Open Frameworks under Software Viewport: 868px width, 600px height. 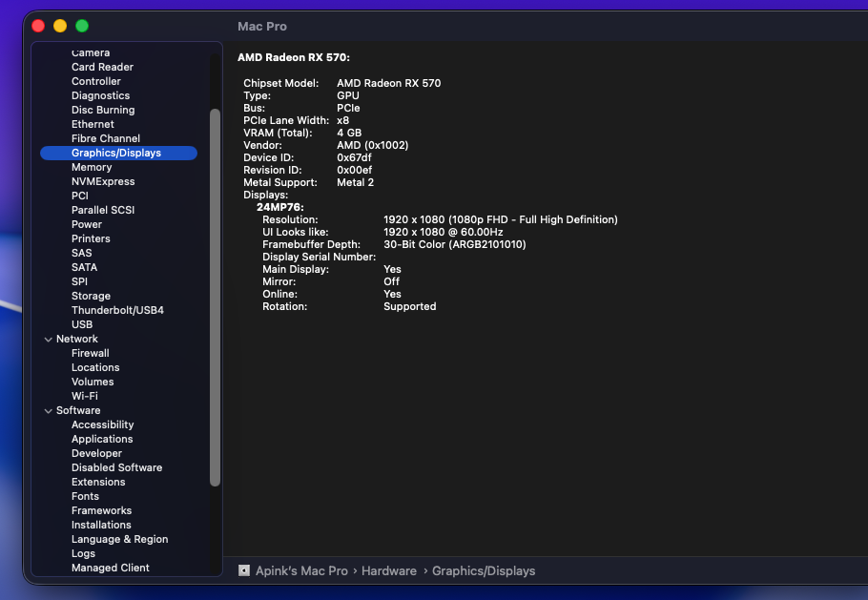[101, 511]
